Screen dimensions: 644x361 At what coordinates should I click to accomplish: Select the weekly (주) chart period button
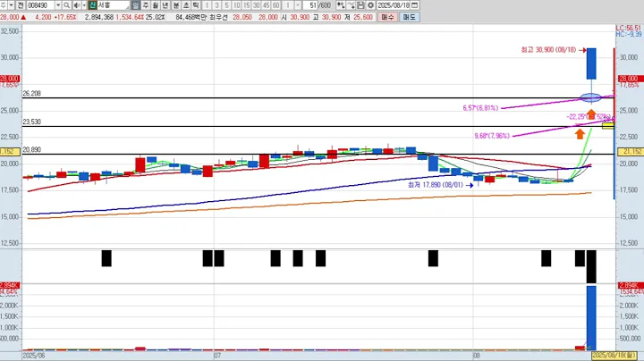click(x=146, y=5)
